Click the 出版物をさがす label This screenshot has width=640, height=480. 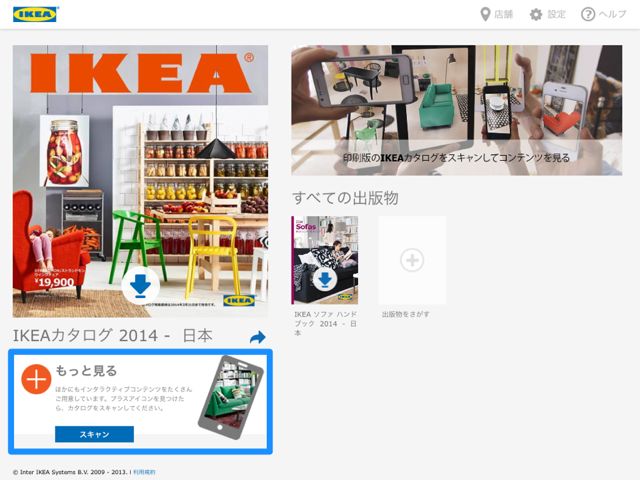pos(405,314)
